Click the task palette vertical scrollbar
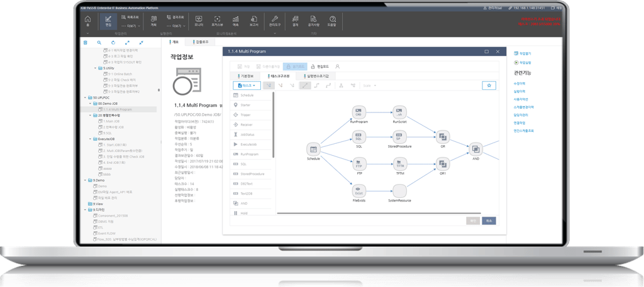 coord(273,125)
